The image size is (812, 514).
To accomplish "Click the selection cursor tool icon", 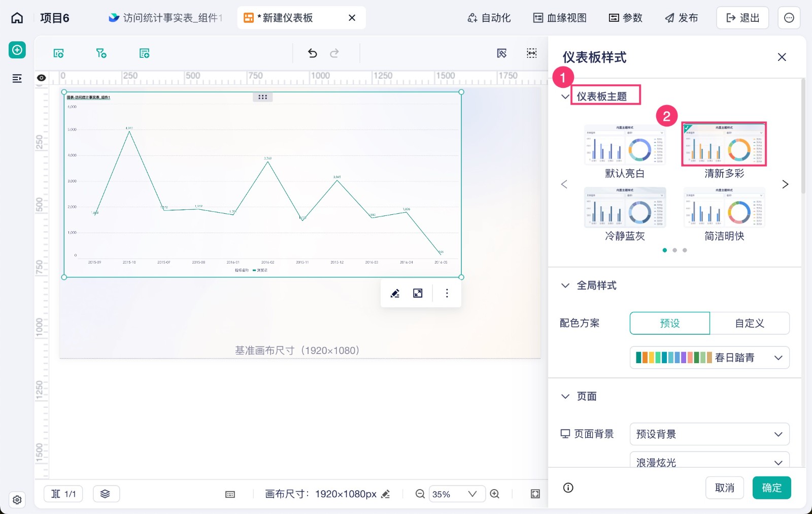I will [x=502, y=53].
